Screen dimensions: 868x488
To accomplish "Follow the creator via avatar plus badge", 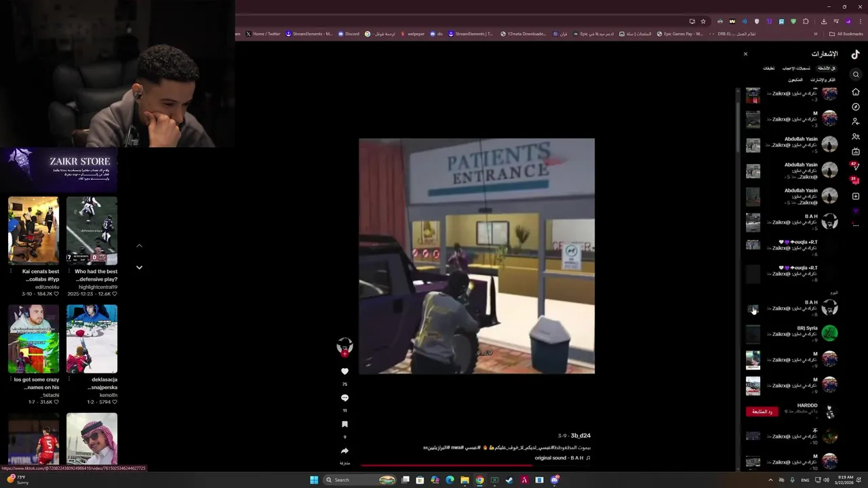I will point(344,354).
